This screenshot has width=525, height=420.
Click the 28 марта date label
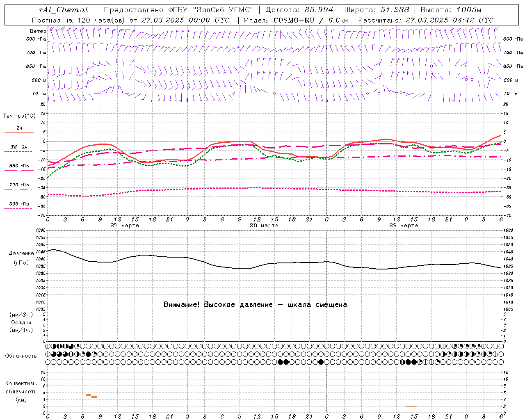point(264,226)
